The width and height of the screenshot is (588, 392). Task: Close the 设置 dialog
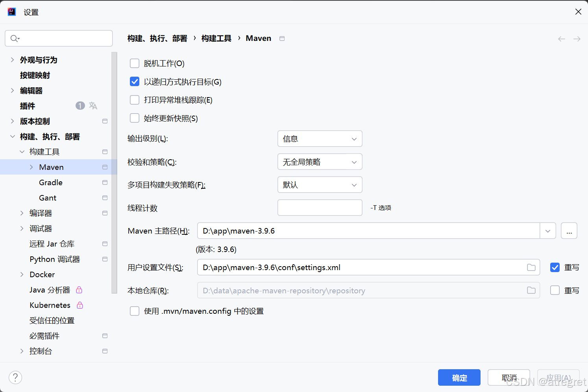click(578, 12)
